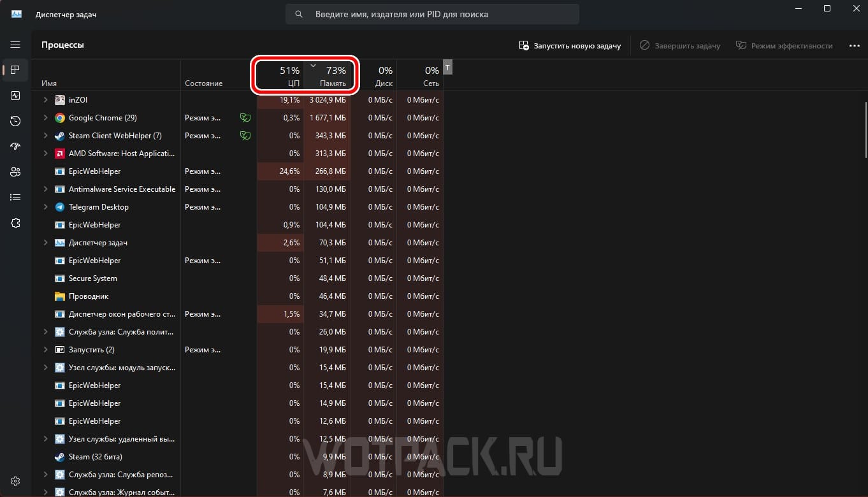868x497 pixels.
Task: Expand the inZOI process group
Action: pos(45,100)
